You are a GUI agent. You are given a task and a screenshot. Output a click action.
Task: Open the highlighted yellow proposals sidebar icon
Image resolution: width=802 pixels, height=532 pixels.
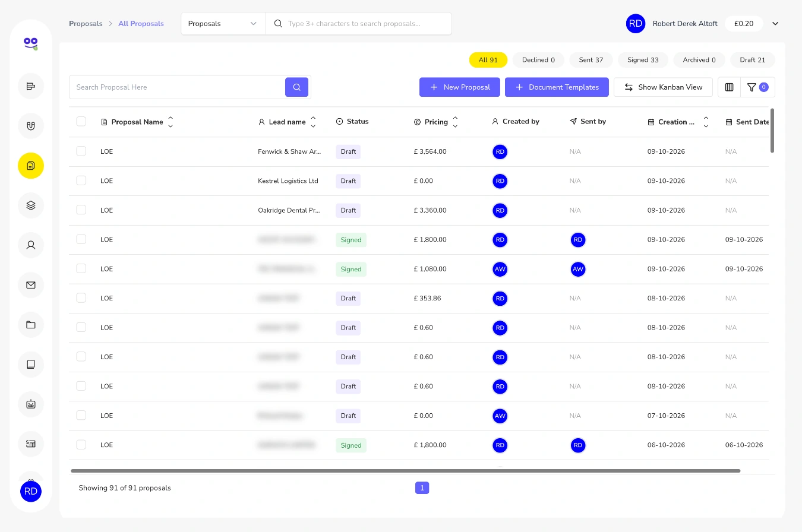(x=31, y=166)
